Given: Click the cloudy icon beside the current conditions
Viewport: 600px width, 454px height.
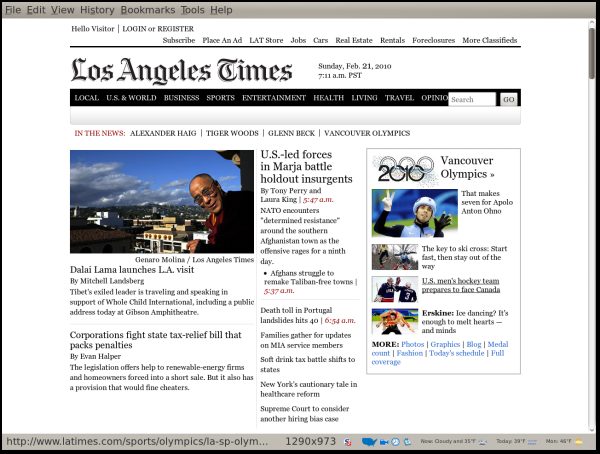Looking at the screenshot, I should (483, 442).
